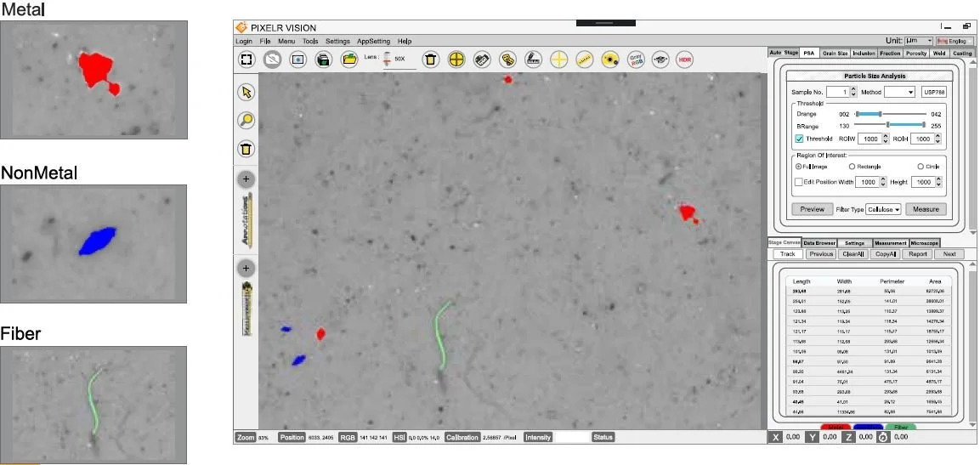The image size is (980, 465).
Task: Open the AppSetting menu
Action: click(374, 42)
